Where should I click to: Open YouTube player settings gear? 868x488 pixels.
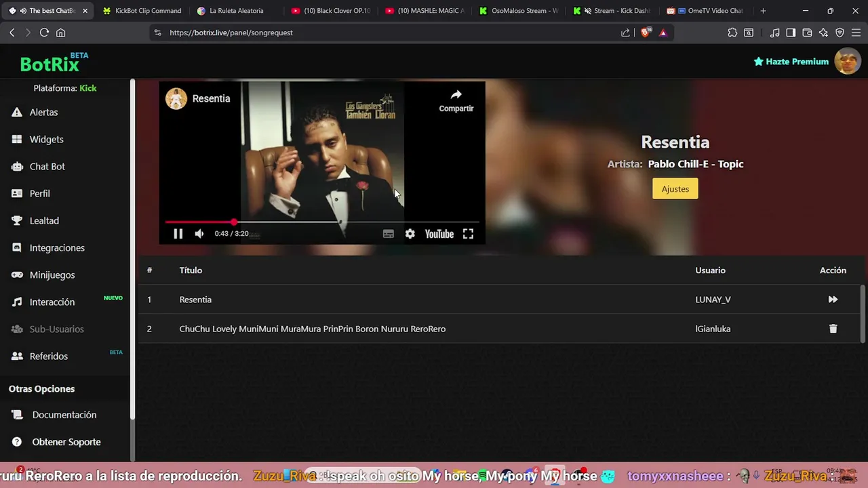tap(410, 234)
